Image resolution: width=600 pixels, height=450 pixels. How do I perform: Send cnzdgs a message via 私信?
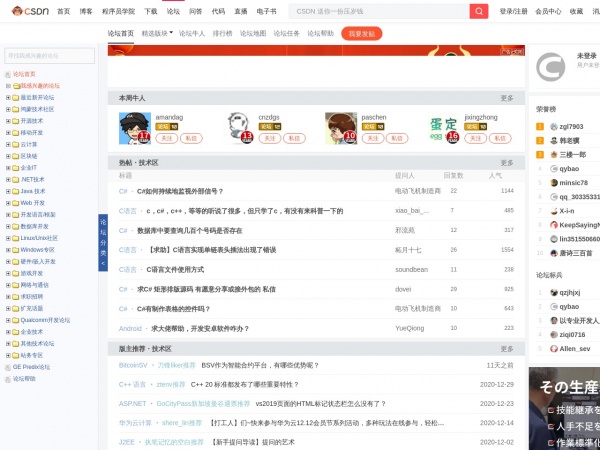tap(294, 138)
